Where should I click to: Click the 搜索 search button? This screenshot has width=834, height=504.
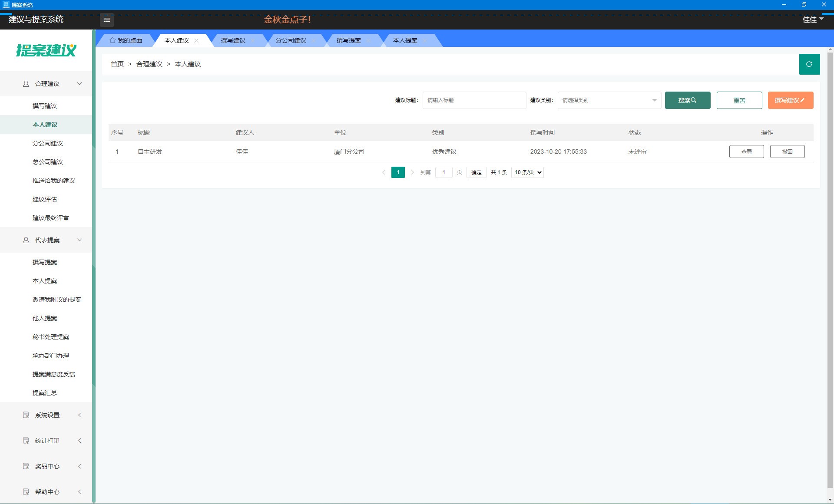coord(687,100)
